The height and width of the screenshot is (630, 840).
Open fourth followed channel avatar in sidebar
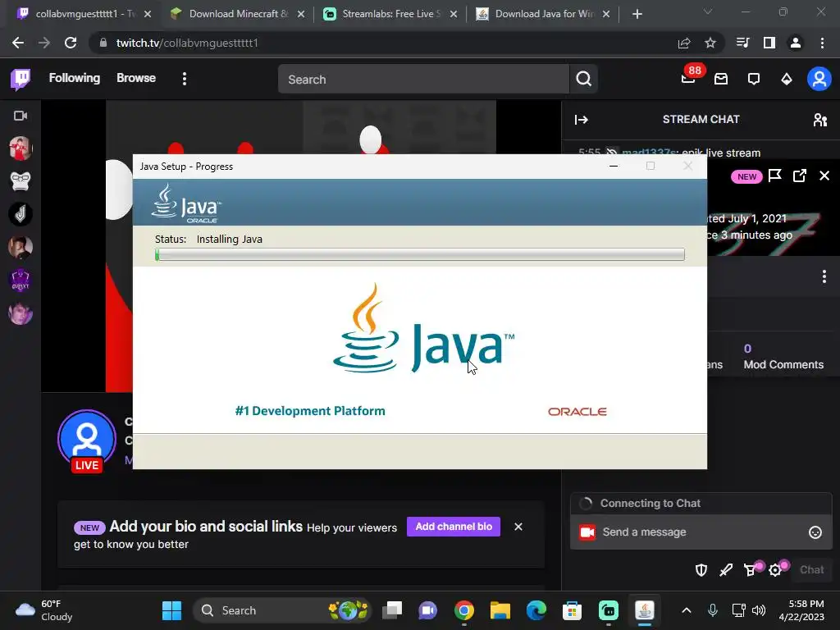pos(21,247)
